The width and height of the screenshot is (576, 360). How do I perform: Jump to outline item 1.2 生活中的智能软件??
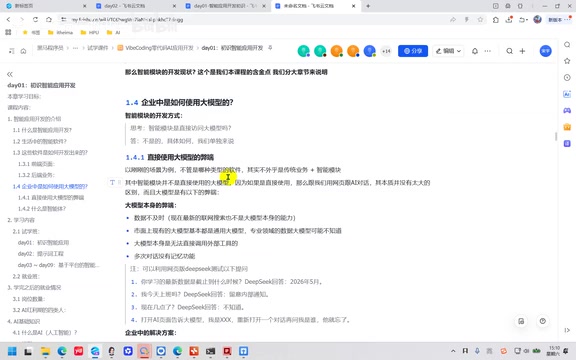point(40,141)
